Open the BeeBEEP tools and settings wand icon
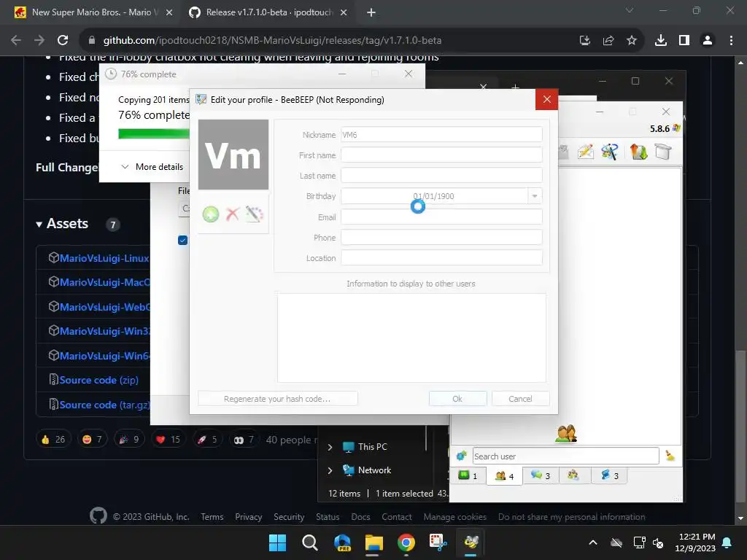 pos(610,152)
